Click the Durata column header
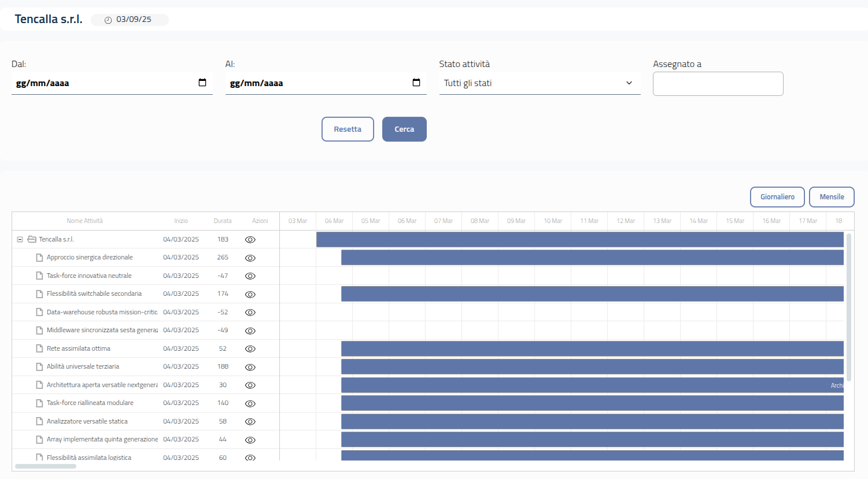Screen dimensions: 868x479 [223, 221]
